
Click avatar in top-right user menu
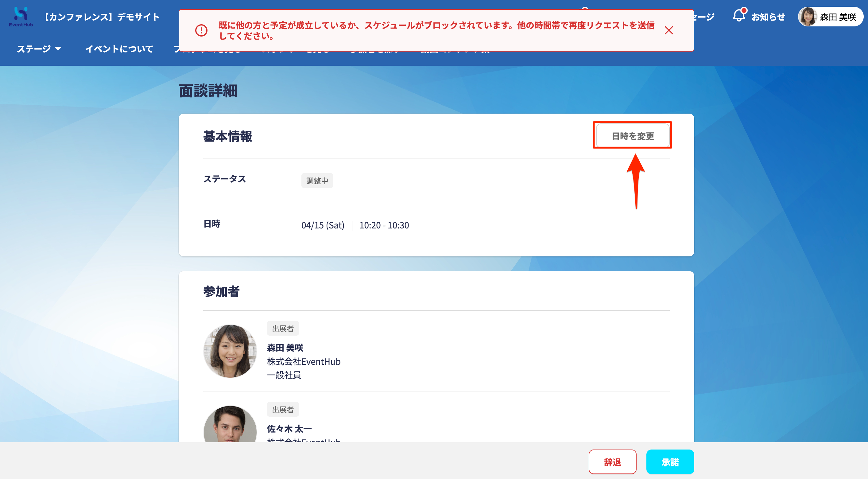[807, 17]
